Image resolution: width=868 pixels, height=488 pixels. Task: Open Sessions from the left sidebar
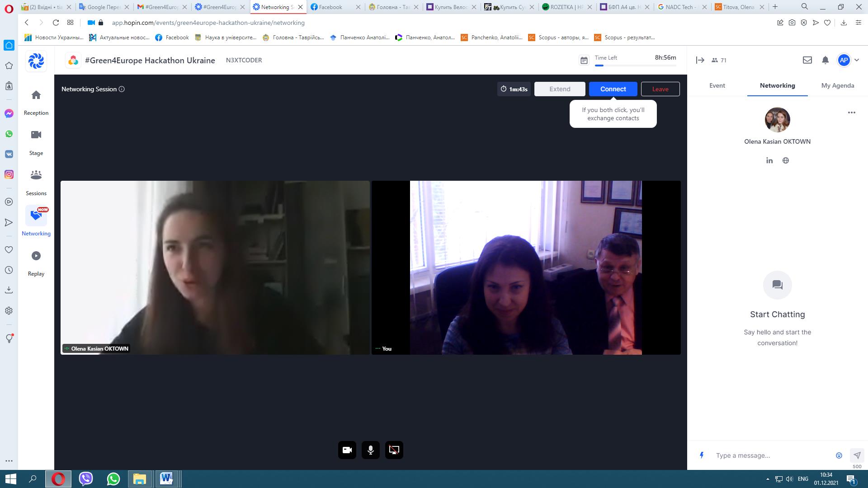click(36, 175)
